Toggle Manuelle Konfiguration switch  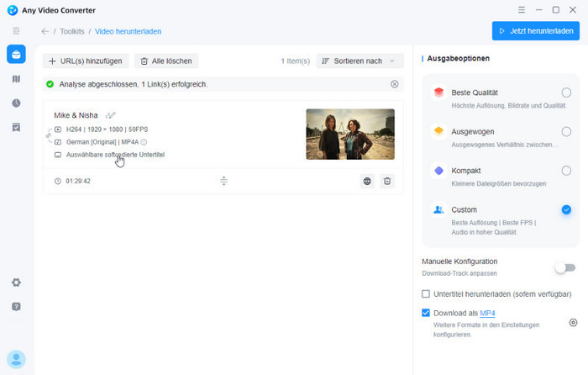[565, 267]
